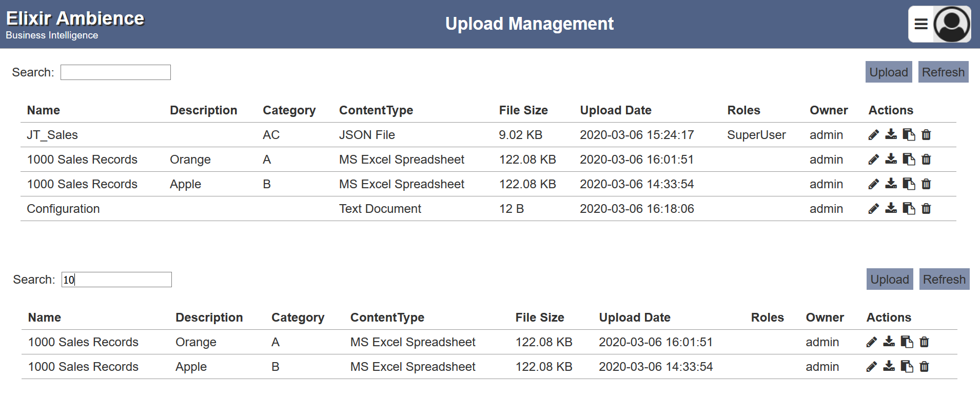
Task: Download the JT_Sales file
Action: click(x=891, y=134)
